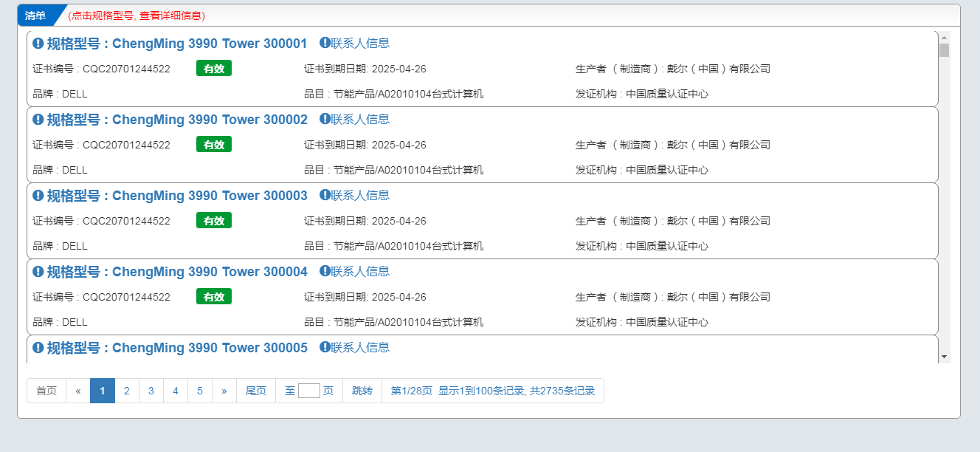The height and width of the screenshot is (452, 980).
Task: Click record count text 共2735条记录
Action: 562,391
